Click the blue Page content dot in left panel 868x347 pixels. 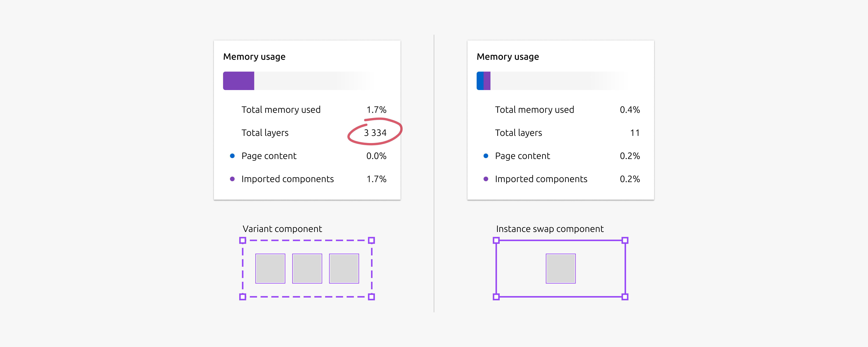(x=232, y=156)
